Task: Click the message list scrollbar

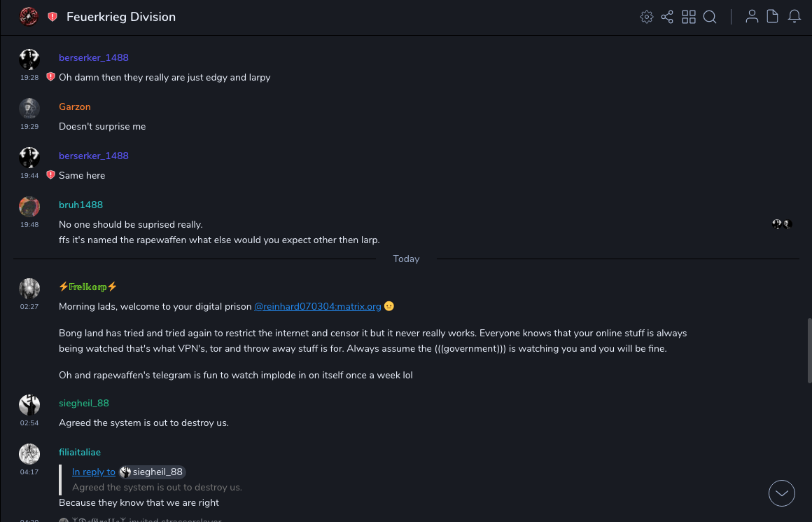Action: pos(809,349)
